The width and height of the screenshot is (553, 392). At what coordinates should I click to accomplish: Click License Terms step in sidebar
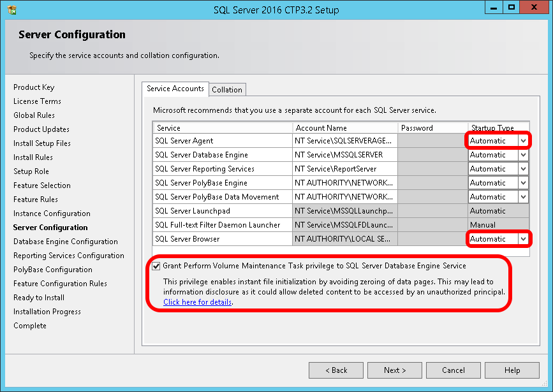pyautogui.click(x=37, y=101)
